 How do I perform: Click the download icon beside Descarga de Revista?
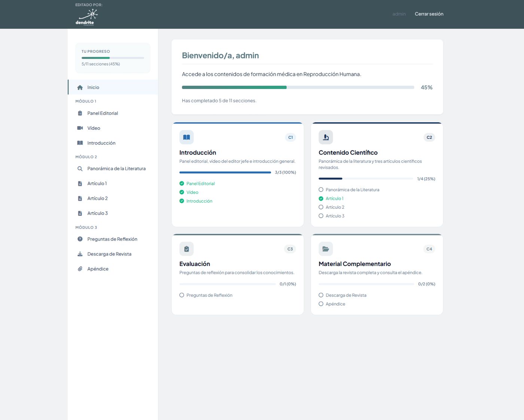pos(80,254)
